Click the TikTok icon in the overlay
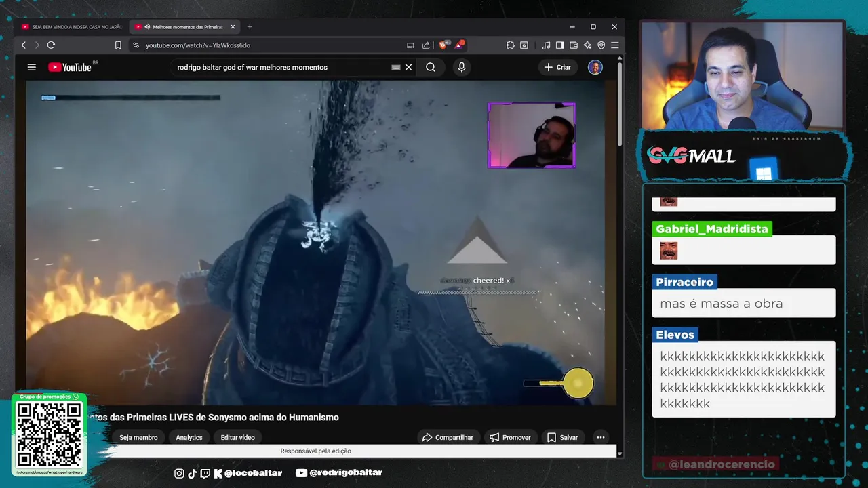 click(192, 473)
